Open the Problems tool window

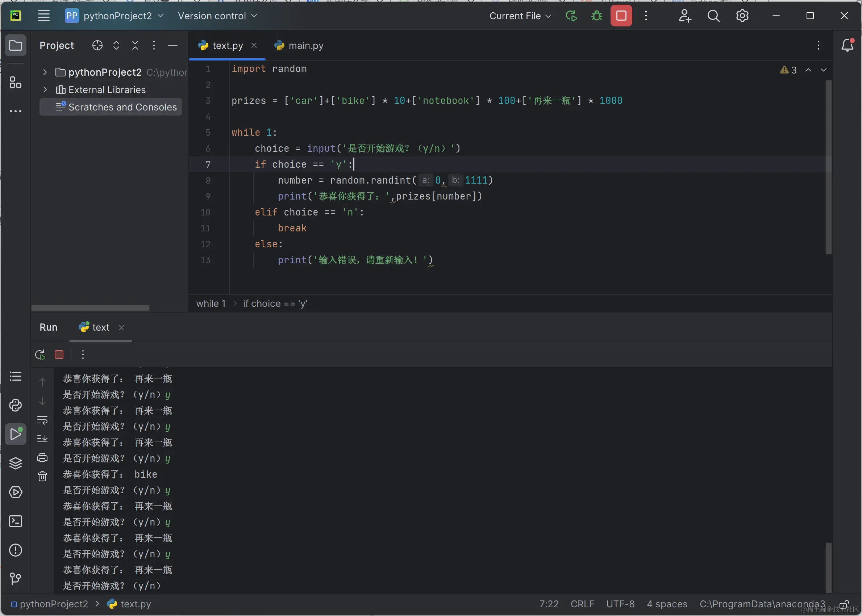point(16,550)
